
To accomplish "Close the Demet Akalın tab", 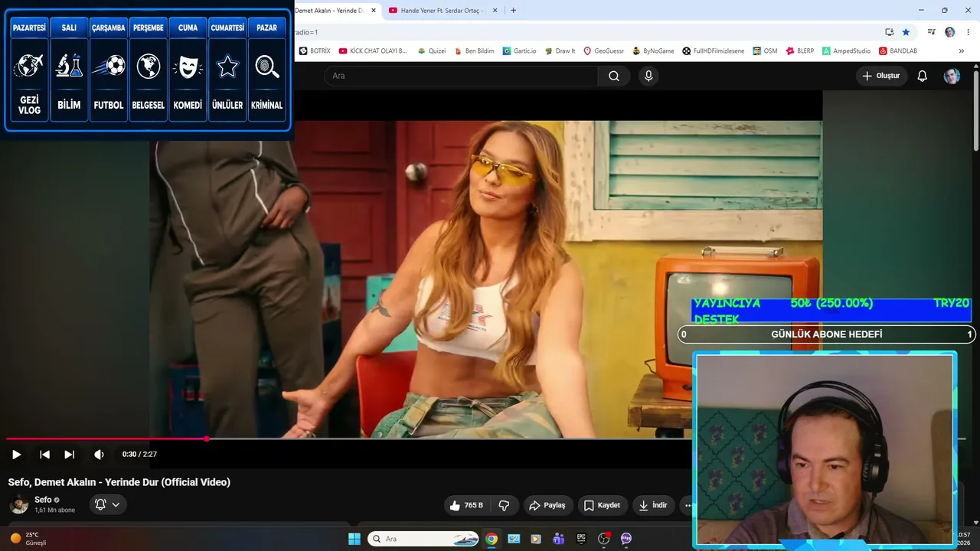I will 372,10.
